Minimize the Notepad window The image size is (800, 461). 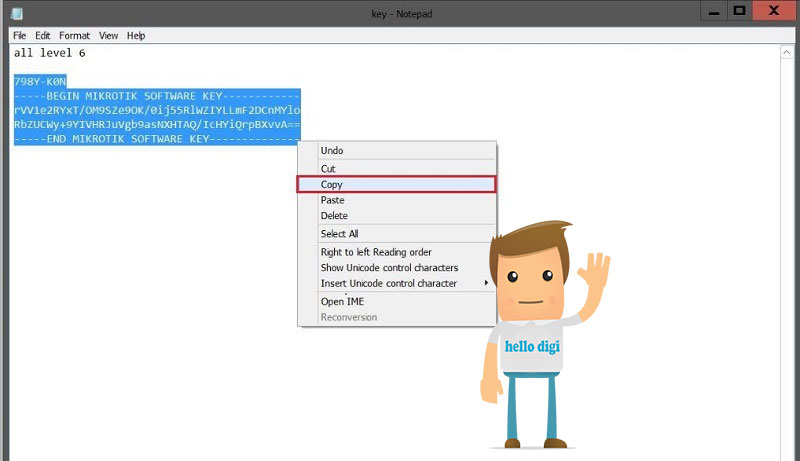714,12
